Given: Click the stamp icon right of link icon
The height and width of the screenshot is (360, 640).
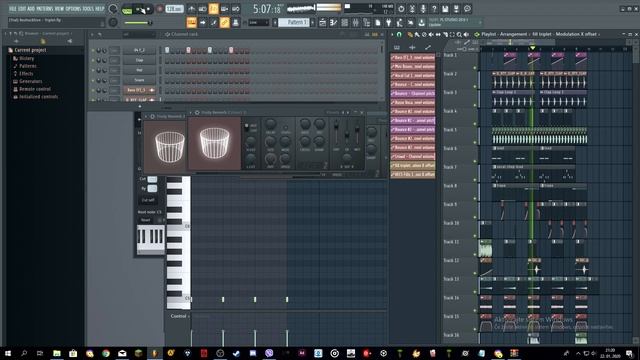Looking at the screenshot, I should tap(236, 22).
